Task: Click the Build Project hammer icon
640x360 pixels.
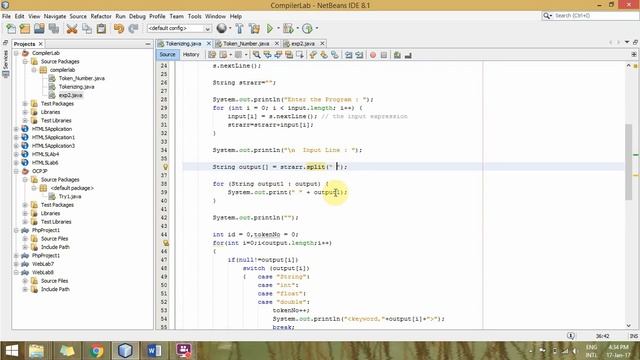Action: coord(240,29)
